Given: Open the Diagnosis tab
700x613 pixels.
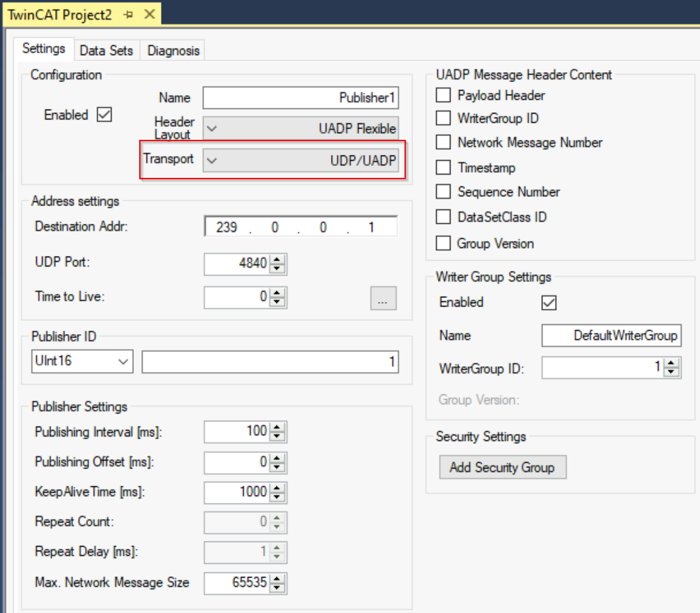Looking at the screenshot, I should click(x=173, y=51).
